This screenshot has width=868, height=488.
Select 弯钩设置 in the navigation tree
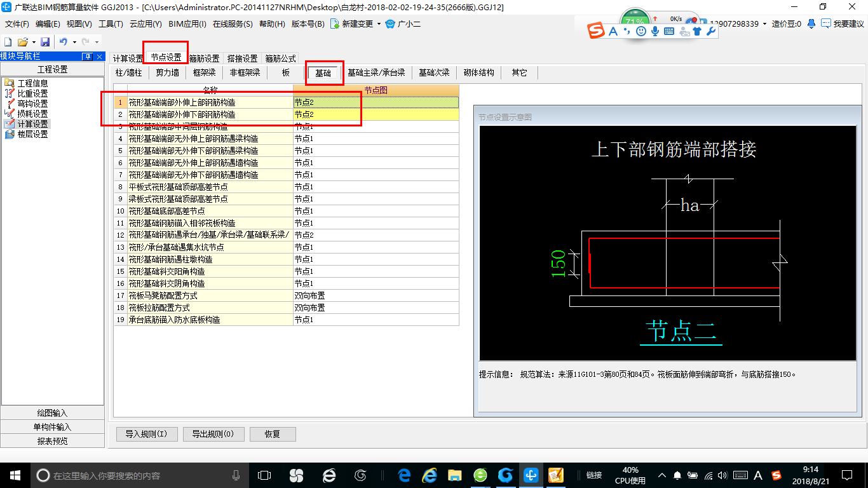click(32, 104)
